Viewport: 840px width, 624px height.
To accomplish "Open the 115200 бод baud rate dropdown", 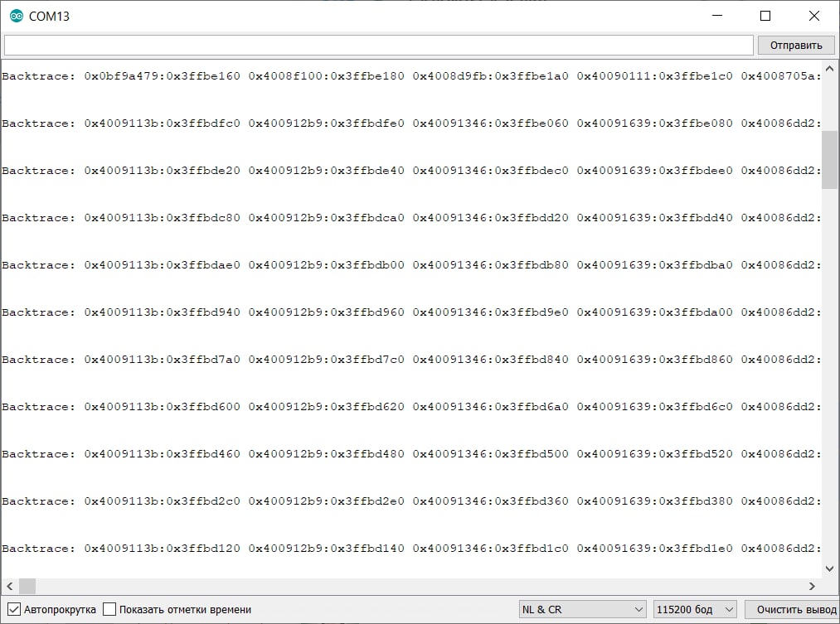I will pos(695,609).
